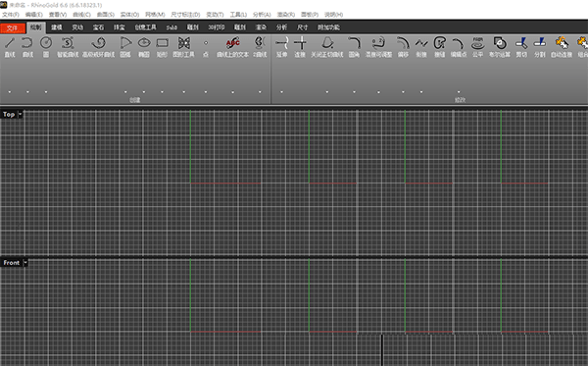This screenshot has height=366, width=588.
Task: Select the Rectangle drawing tool
Action: [x=162, y=43]
